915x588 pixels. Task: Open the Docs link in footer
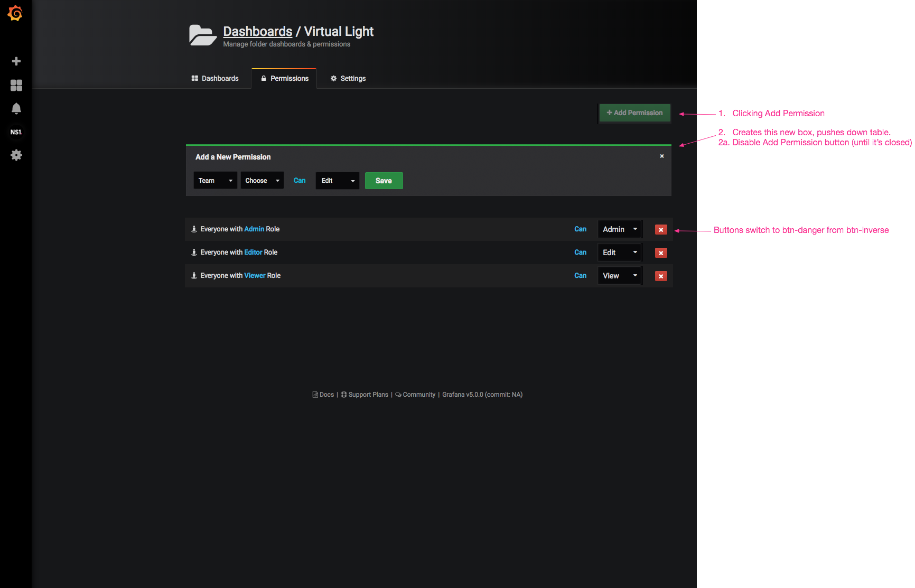click(323, 394)
